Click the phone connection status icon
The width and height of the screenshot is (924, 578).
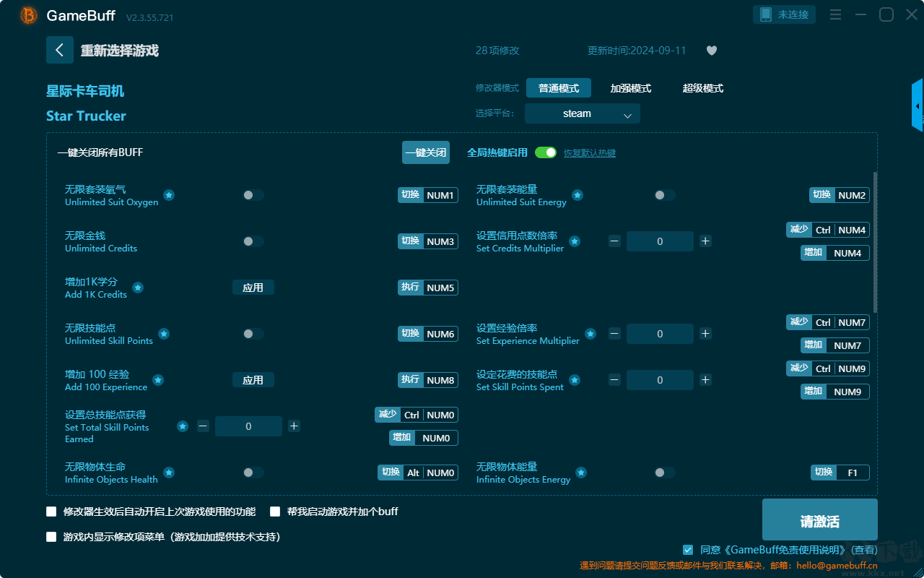(765, 14)
